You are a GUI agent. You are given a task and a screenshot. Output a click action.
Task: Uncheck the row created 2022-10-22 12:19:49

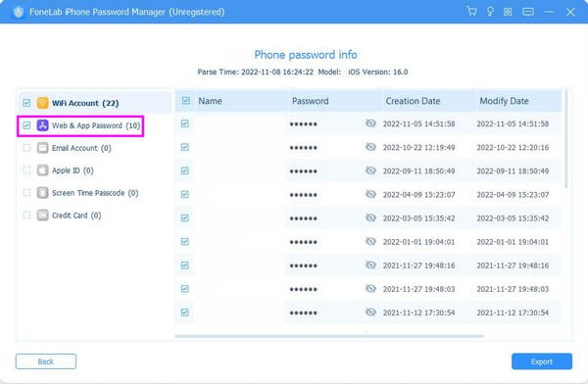[x=185, y=147]
